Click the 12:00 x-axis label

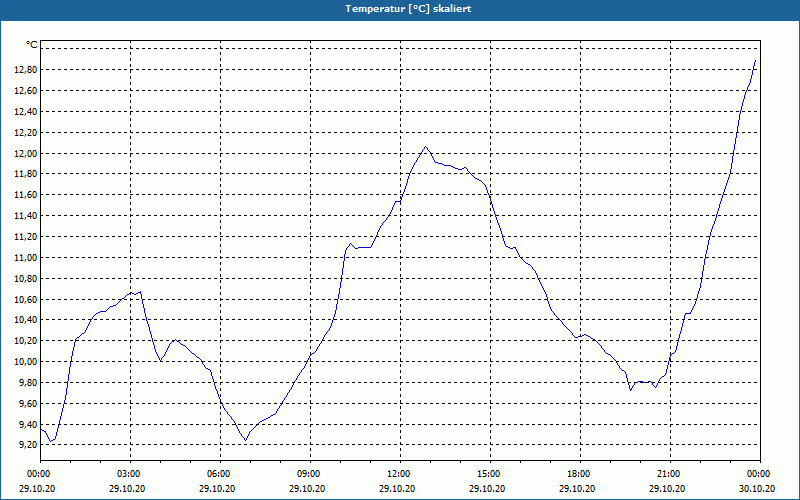point(399,474)
